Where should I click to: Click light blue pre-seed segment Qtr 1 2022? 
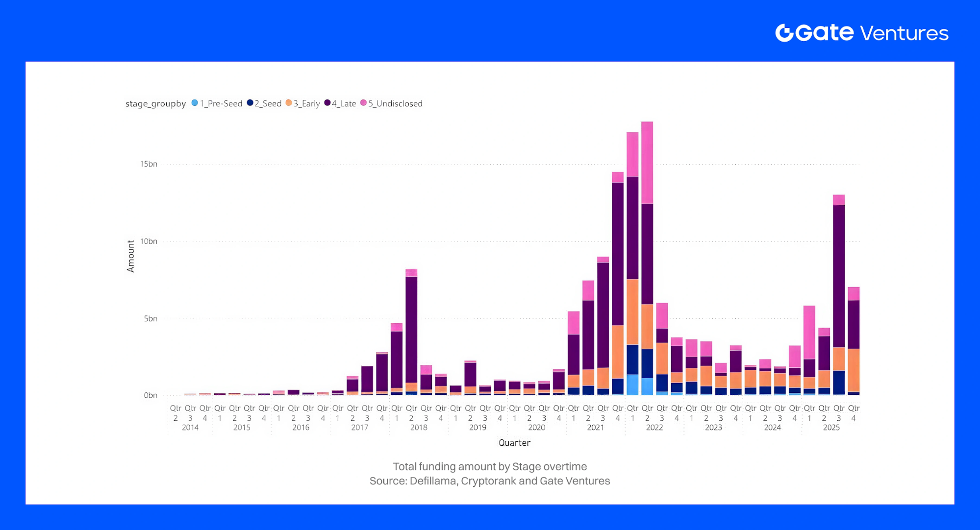(x=632, y=385)
